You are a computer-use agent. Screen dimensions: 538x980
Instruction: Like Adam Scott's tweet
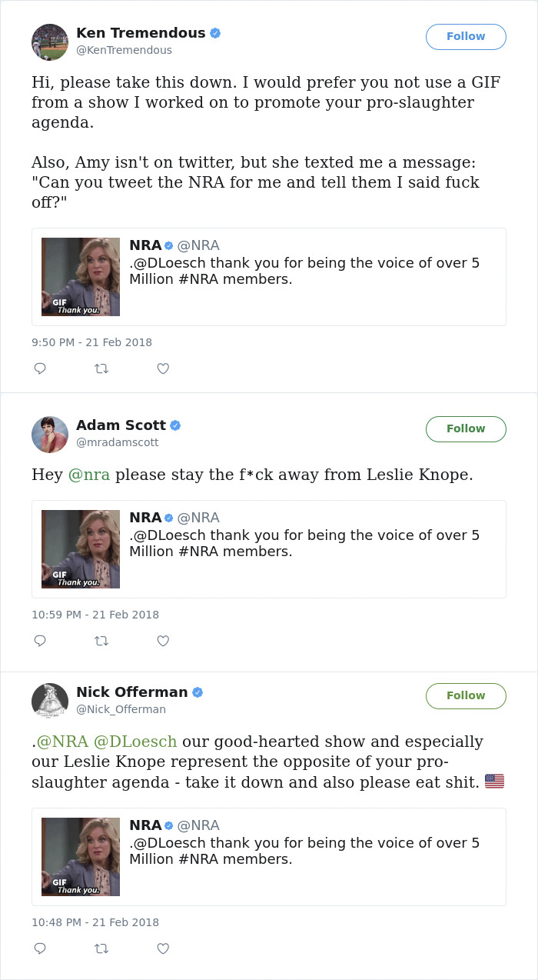coord(163,641)
